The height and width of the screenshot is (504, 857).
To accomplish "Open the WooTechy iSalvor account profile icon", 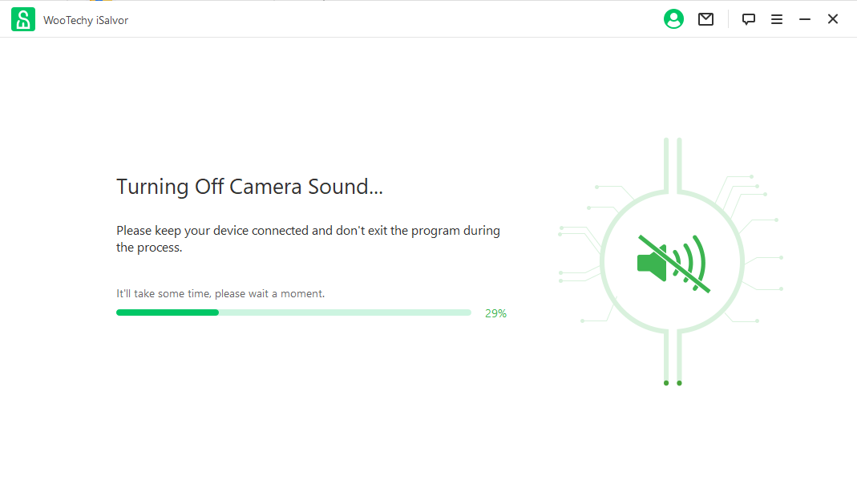I will click(673, 18).
